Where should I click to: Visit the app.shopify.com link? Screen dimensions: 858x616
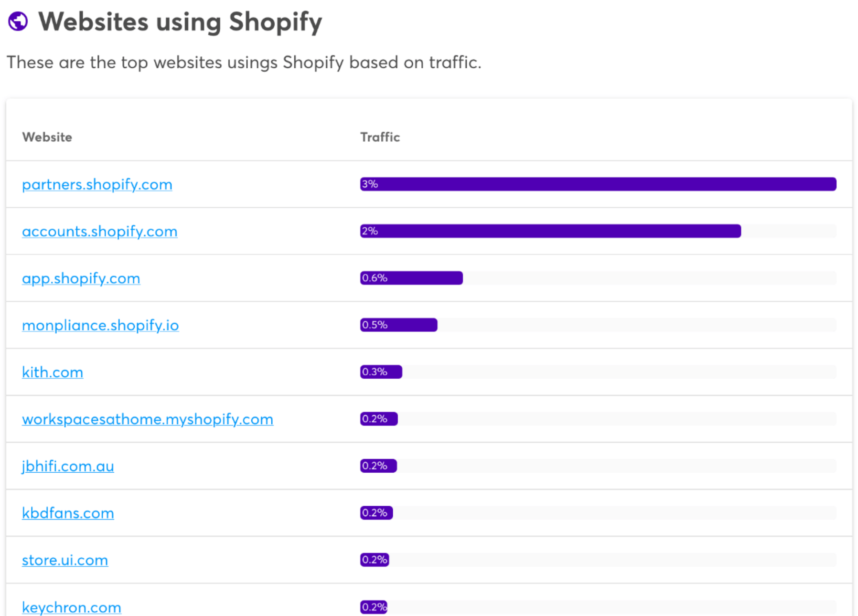click(81, 278)
